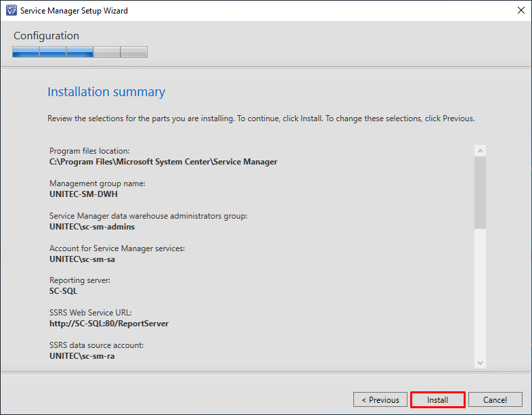Click the UNITEC-SM-DWH management group name

tap(83, 194)
